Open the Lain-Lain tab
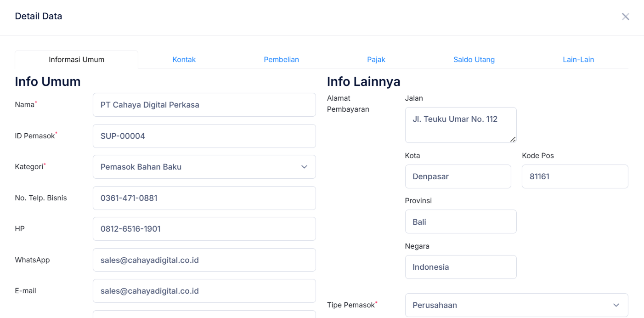The height and width of the screenshot is (318, 644). pyautogui.click(x=578, y=60)
